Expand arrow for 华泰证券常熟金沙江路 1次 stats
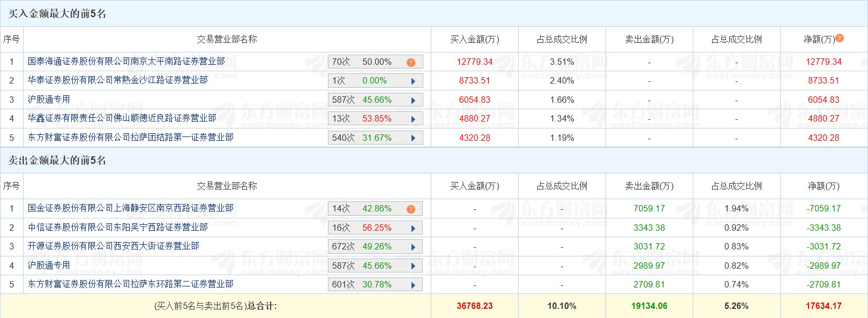868x318 pixels. coord(413,81)
